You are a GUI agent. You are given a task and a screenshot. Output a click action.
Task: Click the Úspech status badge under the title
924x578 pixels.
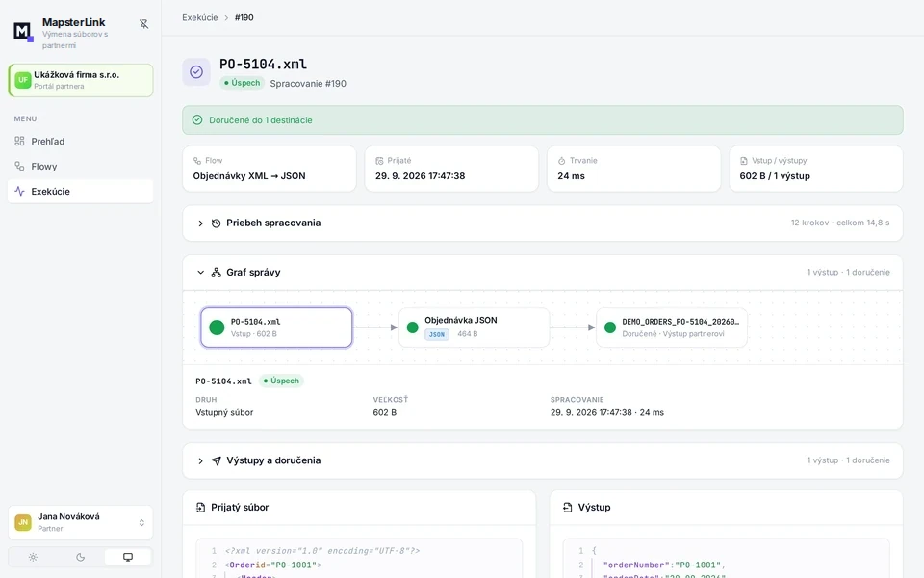(243, 83)
